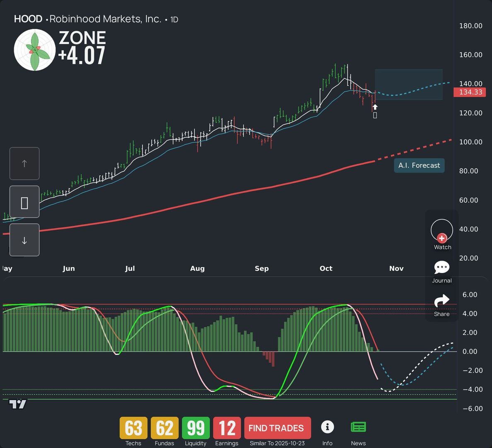Select the 1D timeframe label
Image resolution: width=492 pixels, height=448 pixels.
coord(174,20)
